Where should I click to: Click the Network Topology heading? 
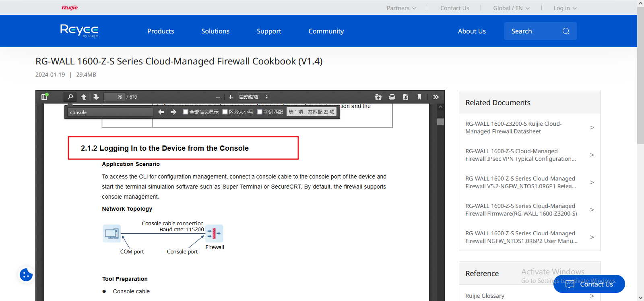pos(127,209)
